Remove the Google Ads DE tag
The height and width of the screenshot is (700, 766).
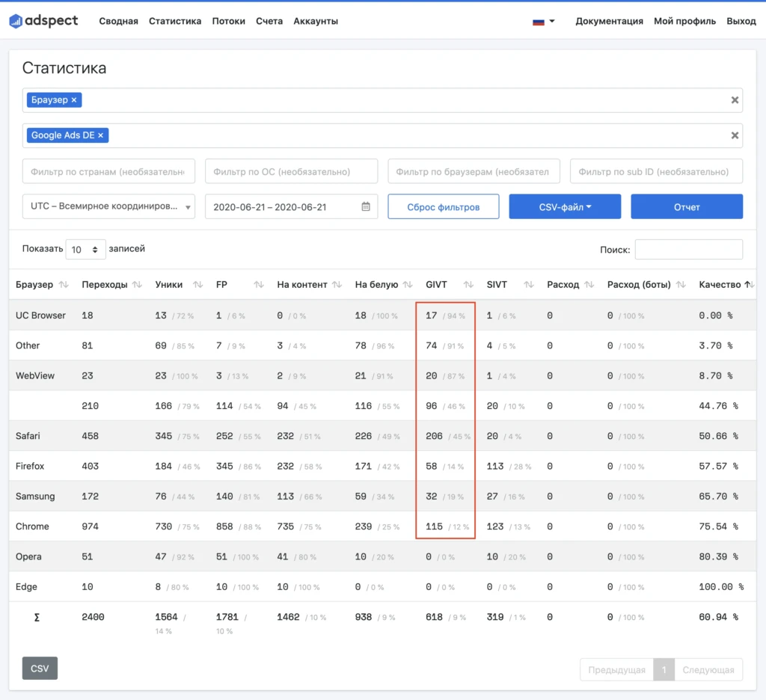pos(101,135)
